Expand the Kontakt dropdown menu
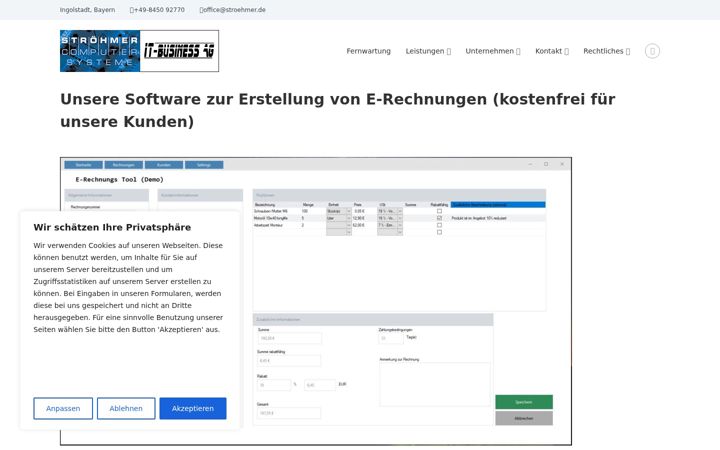 pyautogui.click(x=551, y=51)
